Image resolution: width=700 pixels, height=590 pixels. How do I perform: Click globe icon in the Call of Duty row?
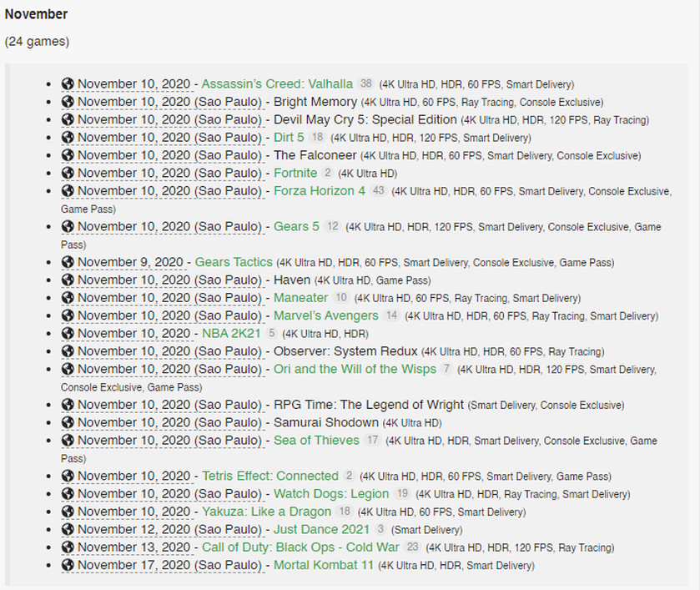pos(68,547)
